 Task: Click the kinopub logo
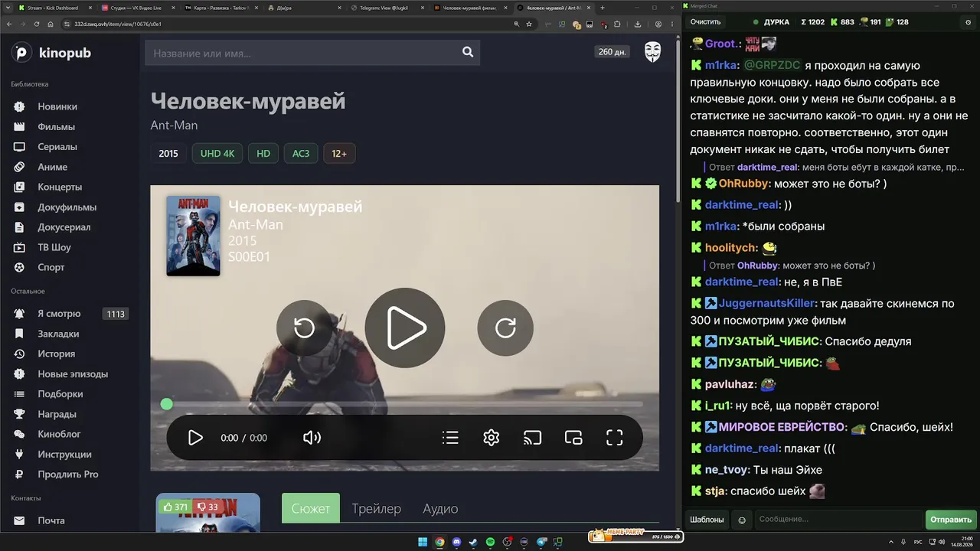tap(51, 53)
